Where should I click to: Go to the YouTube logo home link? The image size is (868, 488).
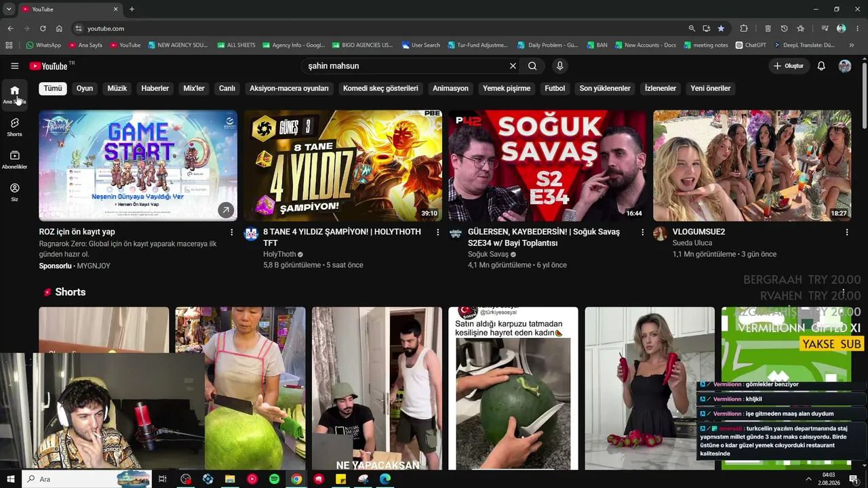tap(48, 66)
